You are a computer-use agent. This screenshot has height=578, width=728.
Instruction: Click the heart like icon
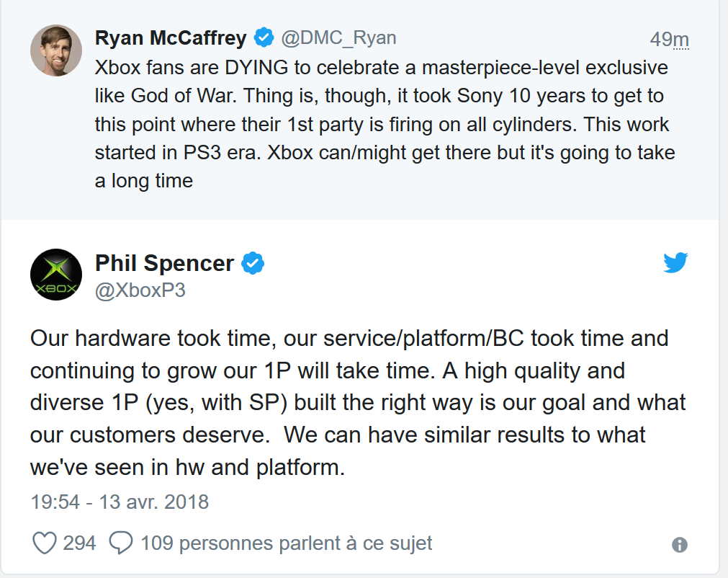(x=45, y=543)
